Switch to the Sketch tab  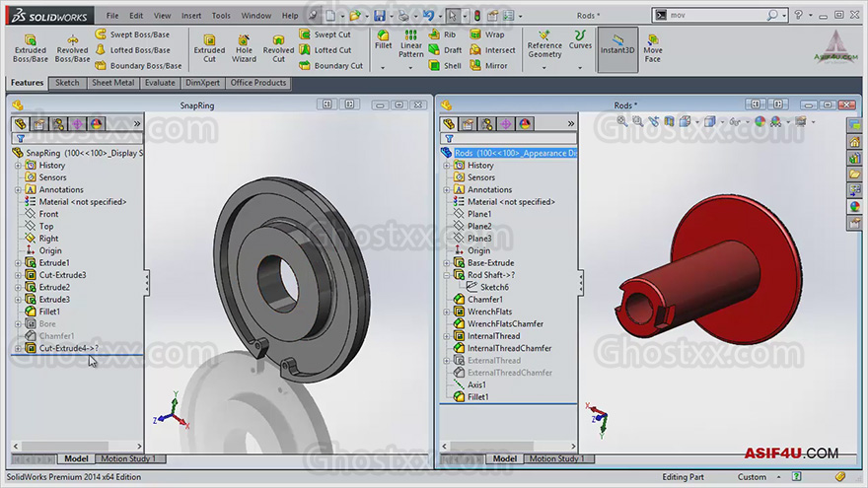tap(67, 83)
